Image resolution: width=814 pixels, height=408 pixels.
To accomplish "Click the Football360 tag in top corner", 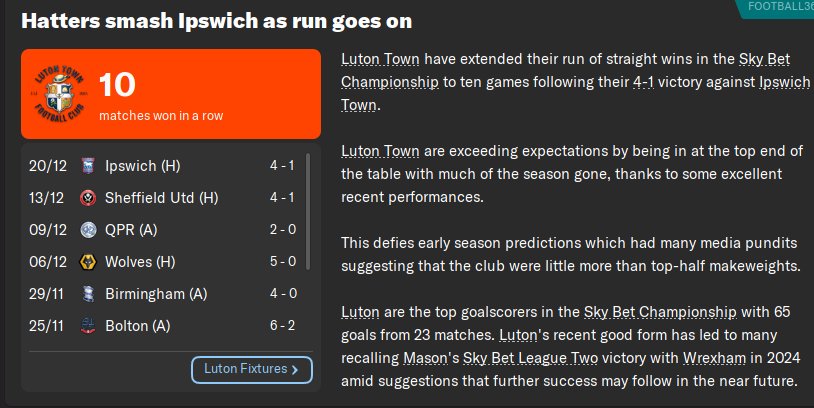I will 780,7.
